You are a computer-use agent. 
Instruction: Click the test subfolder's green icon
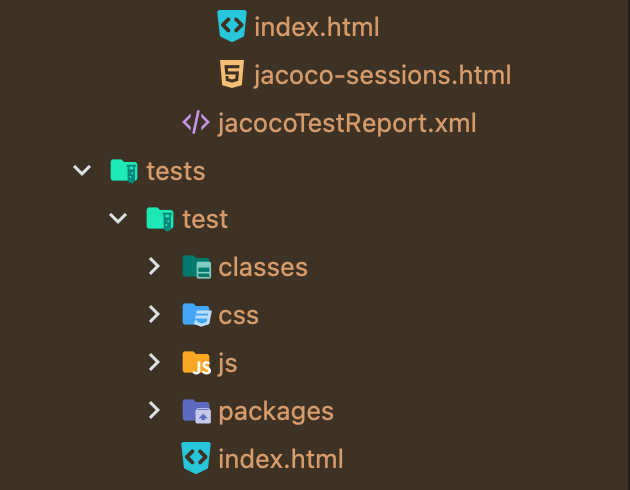point(160,218)
